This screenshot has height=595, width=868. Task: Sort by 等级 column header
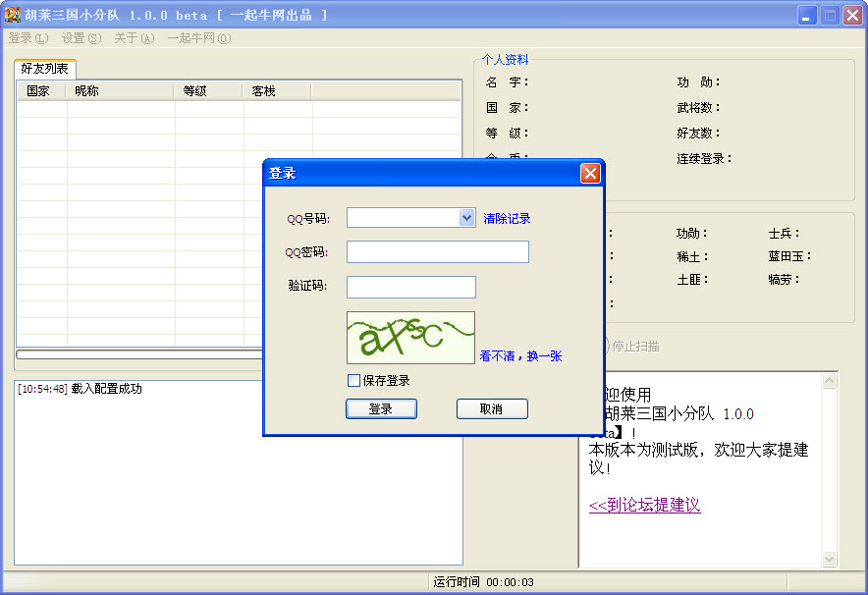click(209, 90)
